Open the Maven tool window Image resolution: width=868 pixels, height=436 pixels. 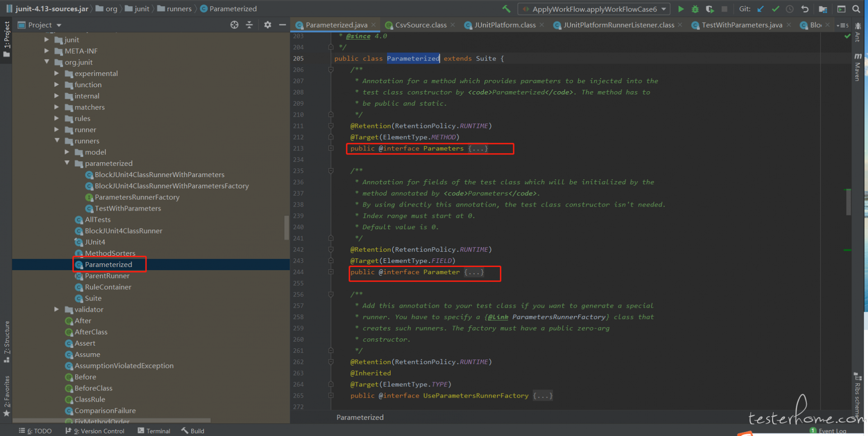[x=858, y=67]
